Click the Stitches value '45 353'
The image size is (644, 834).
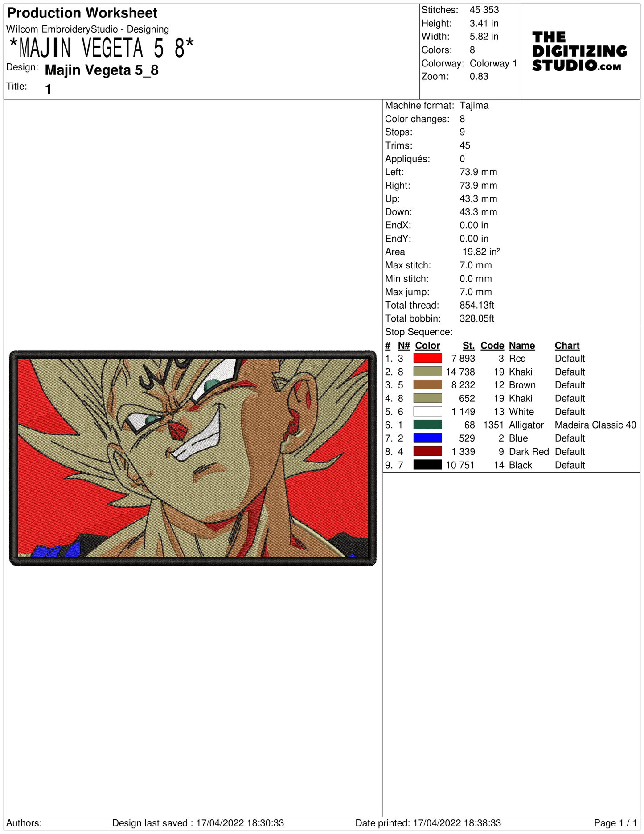point(484,10)
